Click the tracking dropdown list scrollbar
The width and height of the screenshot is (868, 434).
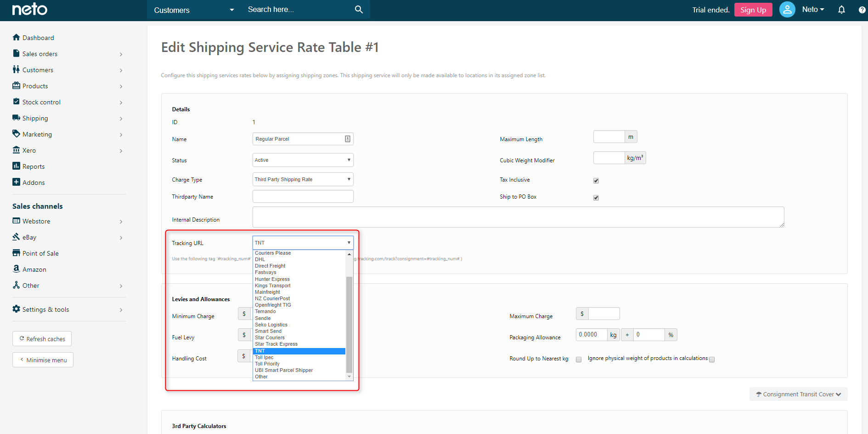pyautogui.click(x=349, y=325)
